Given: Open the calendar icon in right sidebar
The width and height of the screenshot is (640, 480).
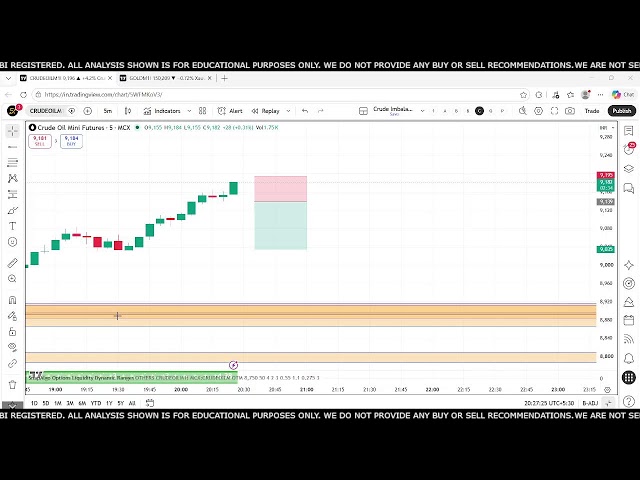Looking at the screenshot, I should pyautogui.click(x=629, y=320).
